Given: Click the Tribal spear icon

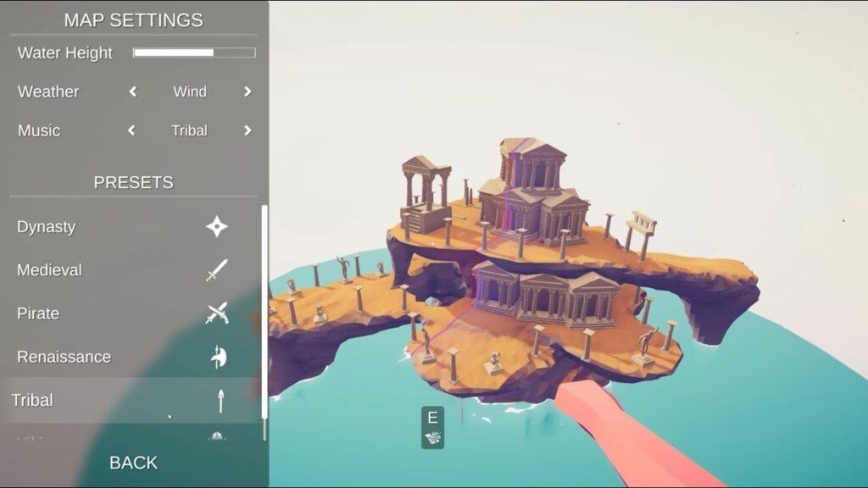Looking at the screenshot, I should click(221, 401).
